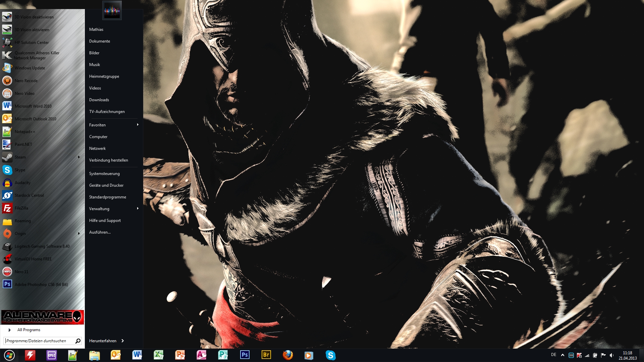The width and height of the screenshot is (644, 362).
Task: Open Adobe Bridge from the taskbar
Action: click(x=266, y=355)
